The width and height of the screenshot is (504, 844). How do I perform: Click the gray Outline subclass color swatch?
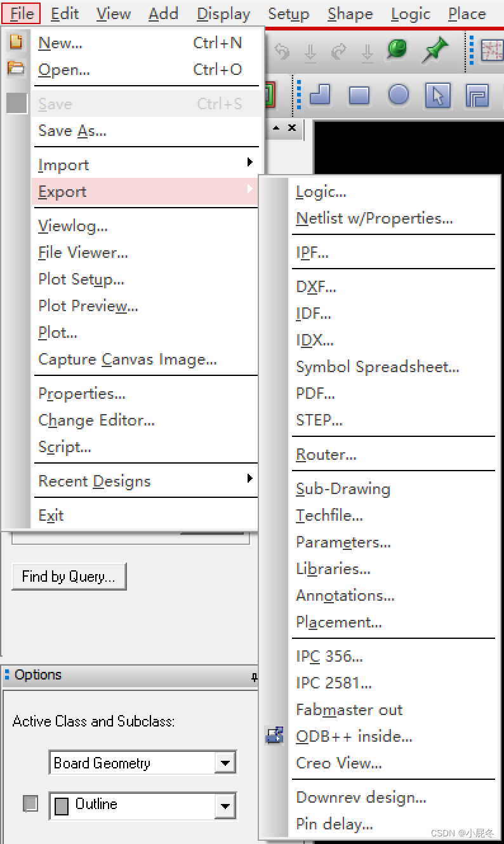[62, 807]
